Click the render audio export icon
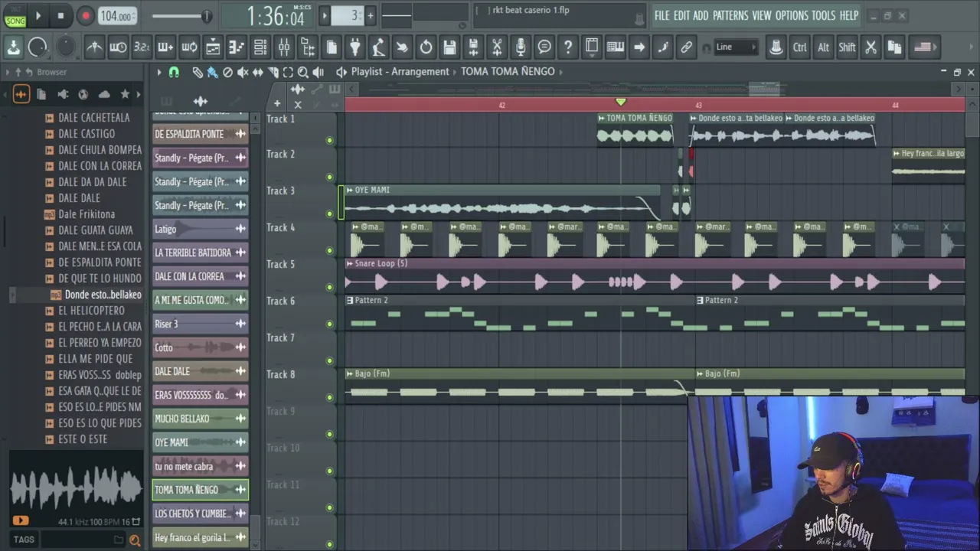This screenshot has width=980, height=551. coord(473,47)
